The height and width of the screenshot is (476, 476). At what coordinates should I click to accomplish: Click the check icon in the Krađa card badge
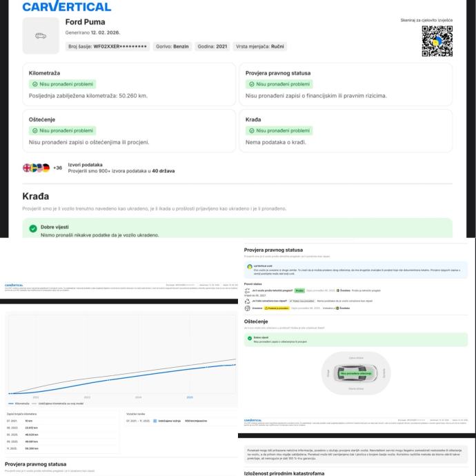(252, 130)
